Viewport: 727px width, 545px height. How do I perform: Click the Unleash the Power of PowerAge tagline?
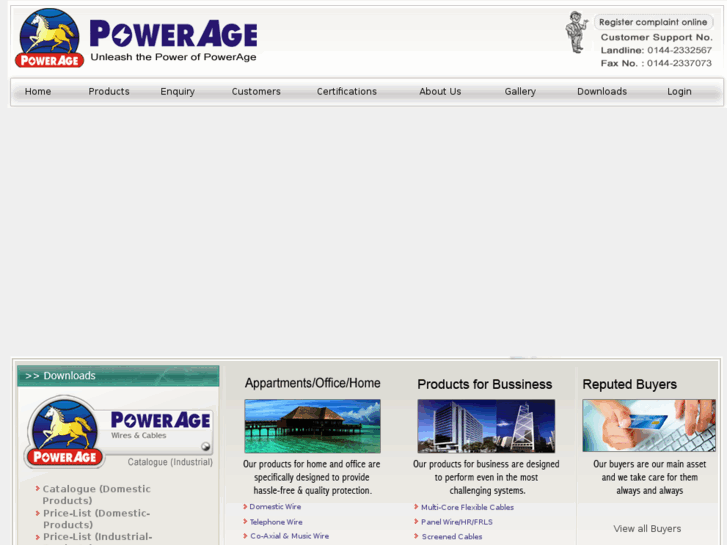pos(173,57)
